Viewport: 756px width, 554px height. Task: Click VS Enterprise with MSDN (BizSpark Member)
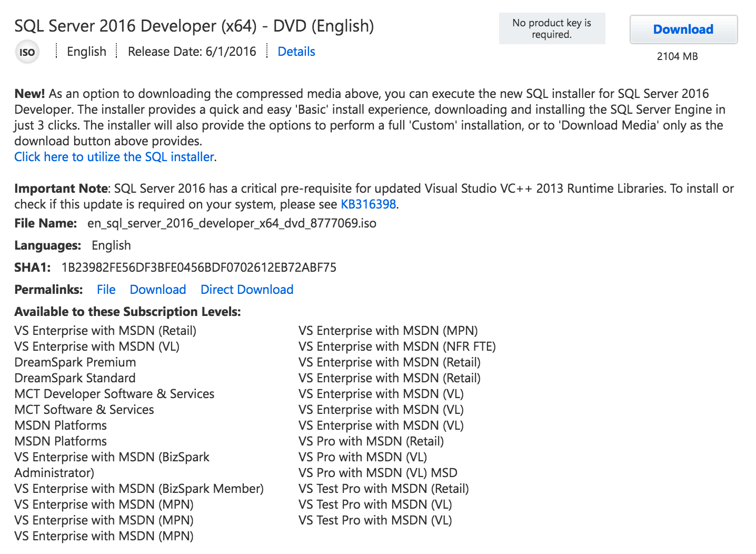(139, 489)
